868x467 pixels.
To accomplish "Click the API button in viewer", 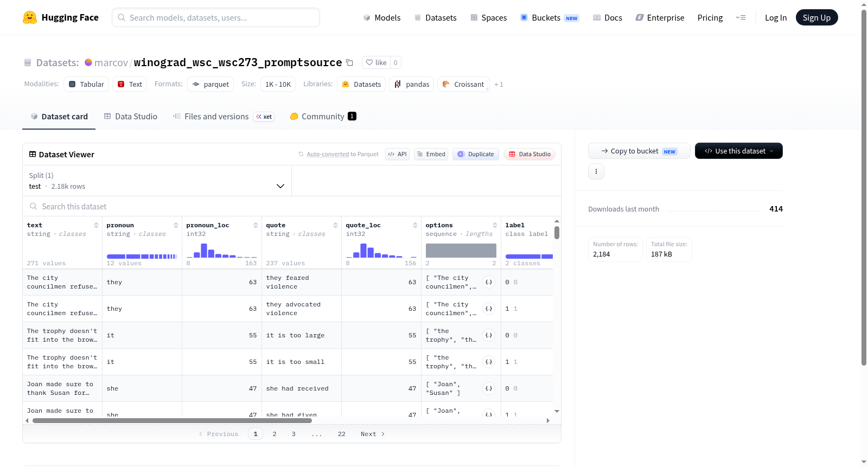I will coord(397,154).
